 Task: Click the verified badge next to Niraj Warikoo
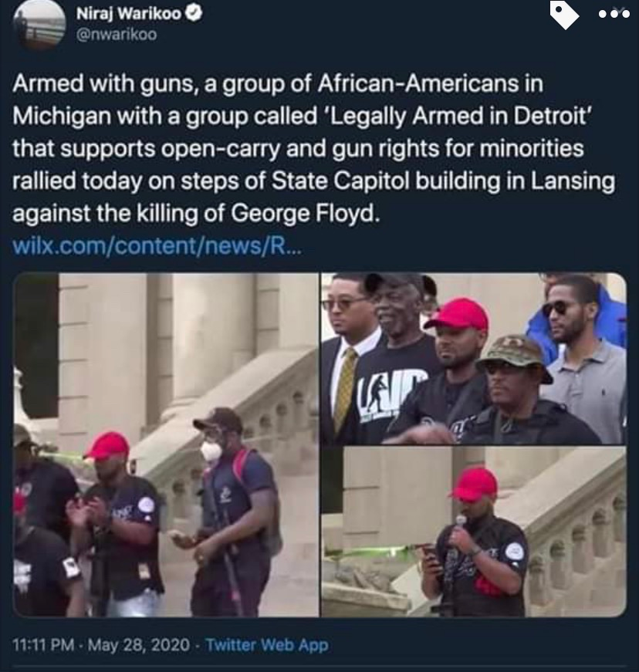coord(194,14)
